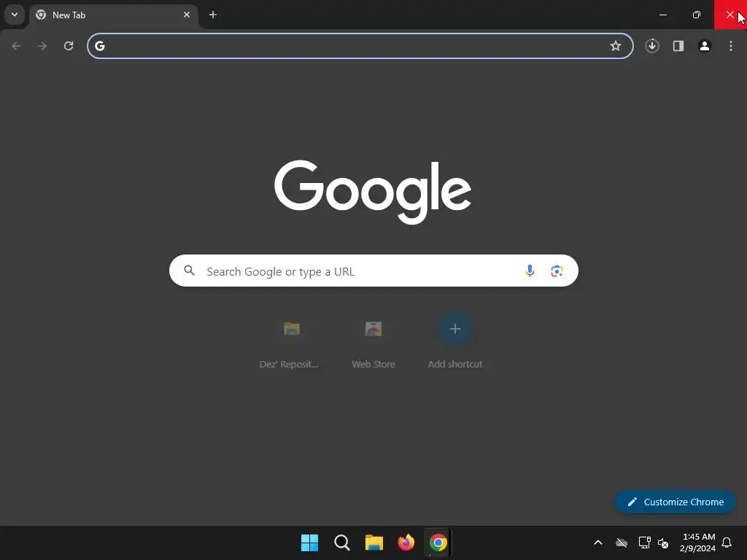Click the Search Google or type a URL box
The image size is (747, 560).
[373, 271]
